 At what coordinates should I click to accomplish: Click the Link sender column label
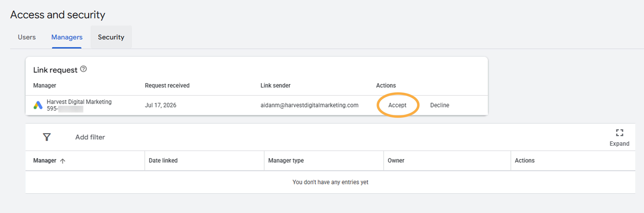[275, 86]
